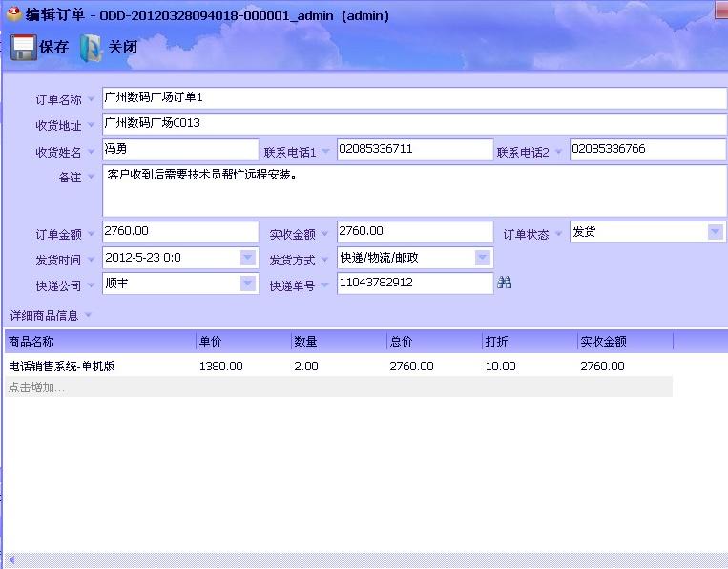Click the unit price cell 1380.00
728x569 pixels.
coord(221,366)
